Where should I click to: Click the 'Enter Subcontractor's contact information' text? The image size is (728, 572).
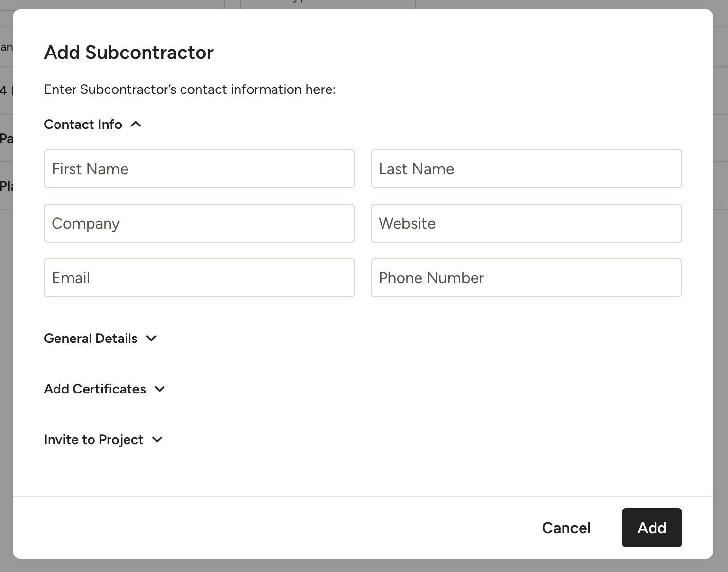pos(189,89)
